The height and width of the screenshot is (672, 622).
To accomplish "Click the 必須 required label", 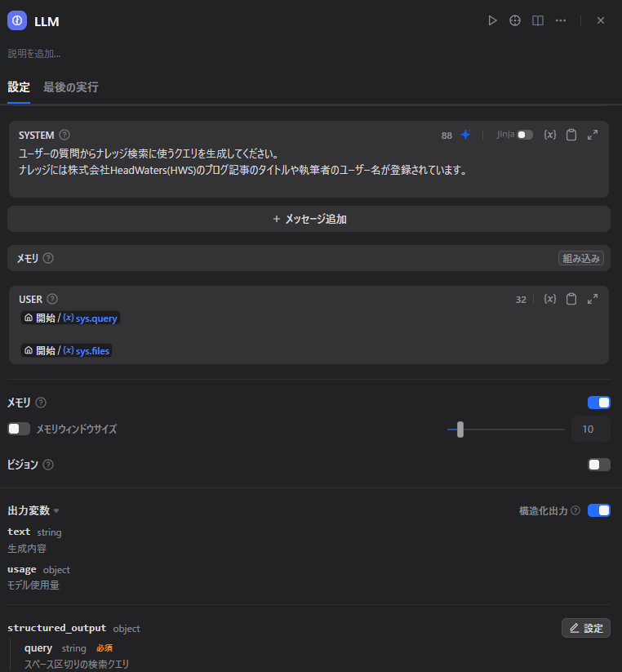I will pyautogui.click(x=104, y=648).
